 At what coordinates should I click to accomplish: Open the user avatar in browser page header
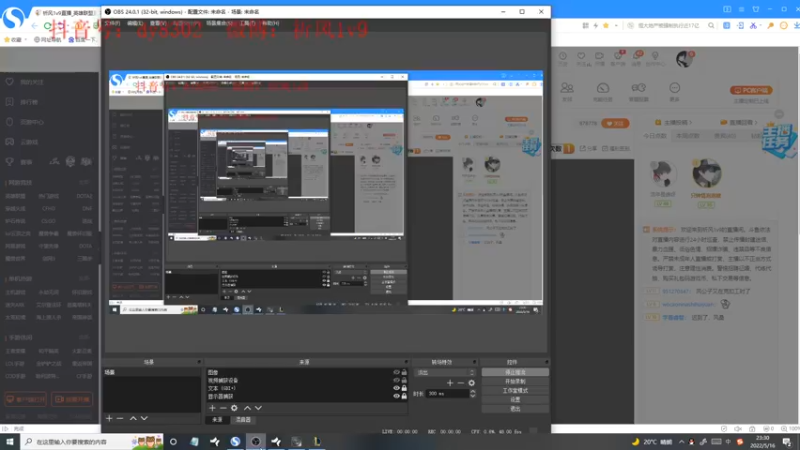point(684,59)
